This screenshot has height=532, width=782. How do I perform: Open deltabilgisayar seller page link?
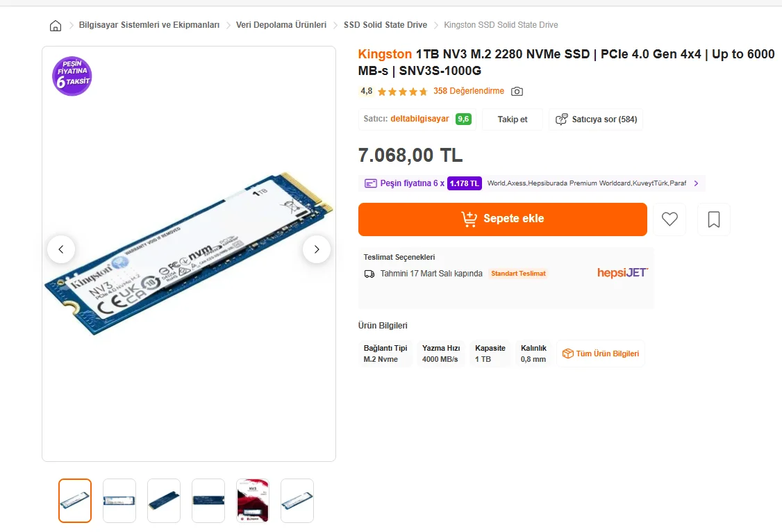[x=419, y=119]
